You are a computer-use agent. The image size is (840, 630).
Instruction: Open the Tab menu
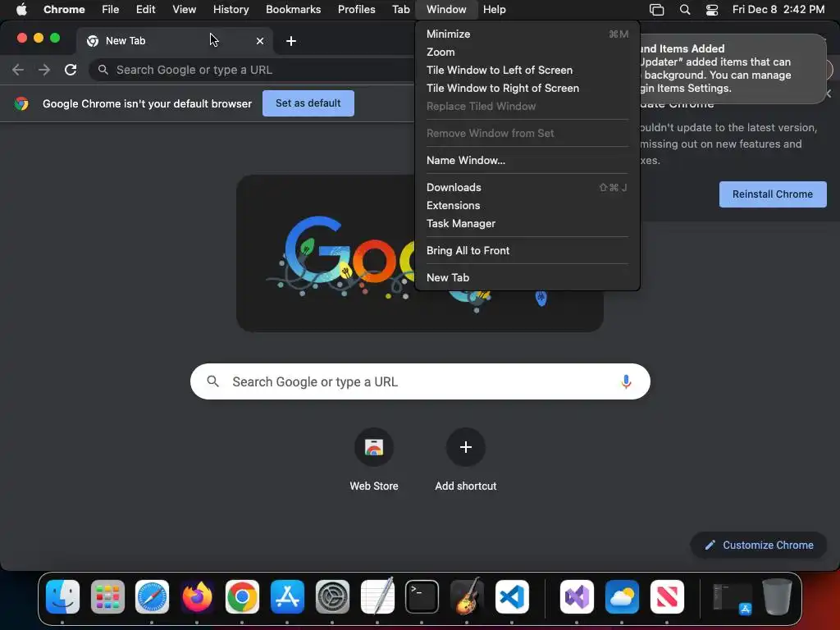click(x=400, y=10)
